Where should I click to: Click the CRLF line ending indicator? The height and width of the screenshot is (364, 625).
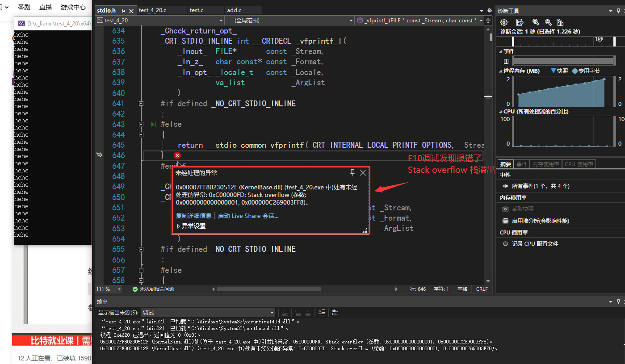(x=482, y=289)
